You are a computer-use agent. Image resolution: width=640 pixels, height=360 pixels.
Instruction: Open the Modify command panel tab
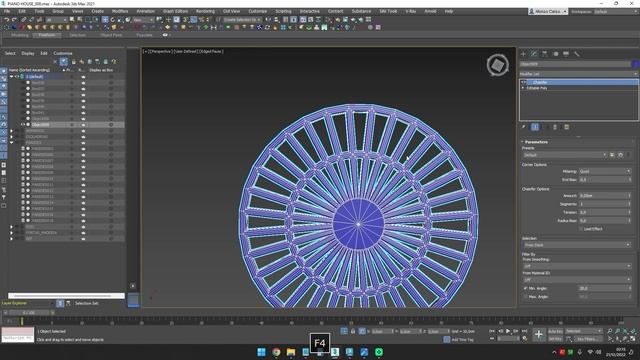pyautogui.click(x=534, y=54)
